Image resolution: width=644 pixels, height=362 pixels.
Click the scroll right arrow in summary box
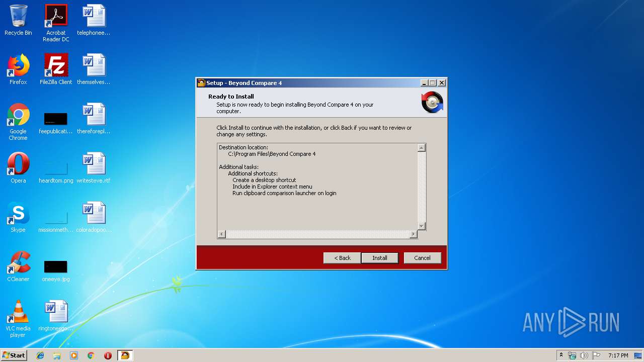[414, 234]
